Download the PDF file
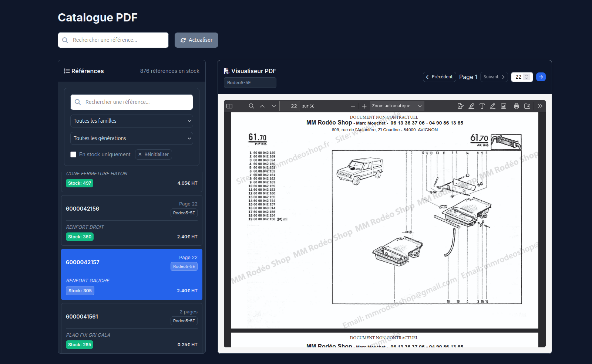Image resolution: width=592 pixels, height=364 pixels. click(528, 106)
